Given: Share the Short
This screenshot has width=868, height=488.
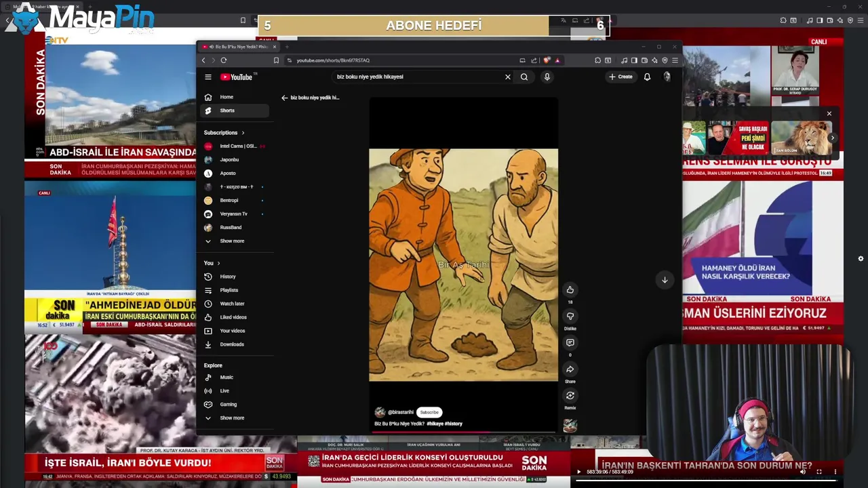Looking at the screenshot, I should 570,369.
